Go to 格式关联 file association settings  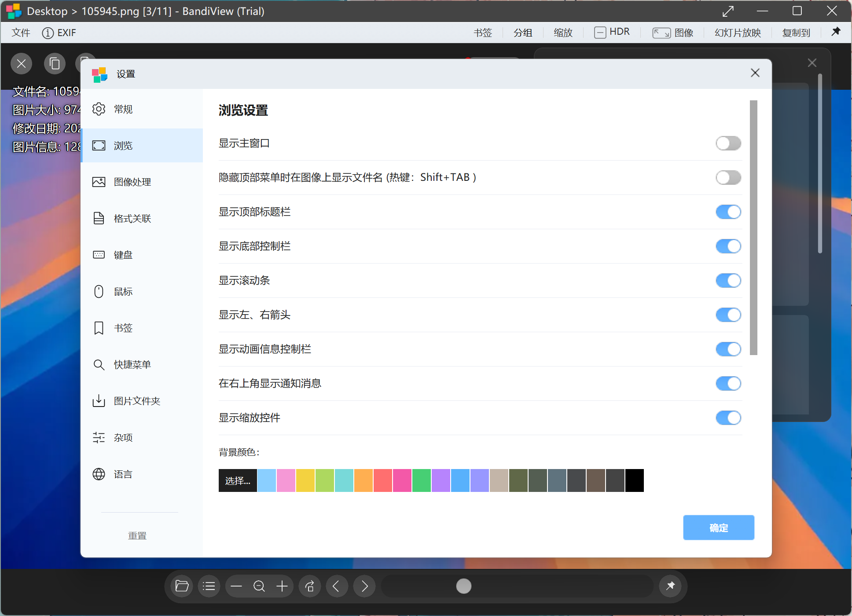(142, 219)
